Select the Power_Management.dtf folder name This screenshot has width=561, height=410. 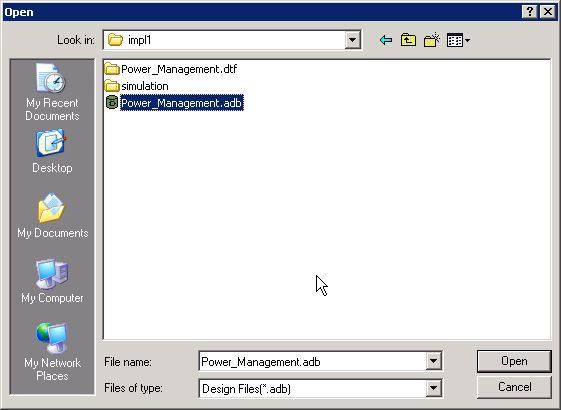pos(179,69)
